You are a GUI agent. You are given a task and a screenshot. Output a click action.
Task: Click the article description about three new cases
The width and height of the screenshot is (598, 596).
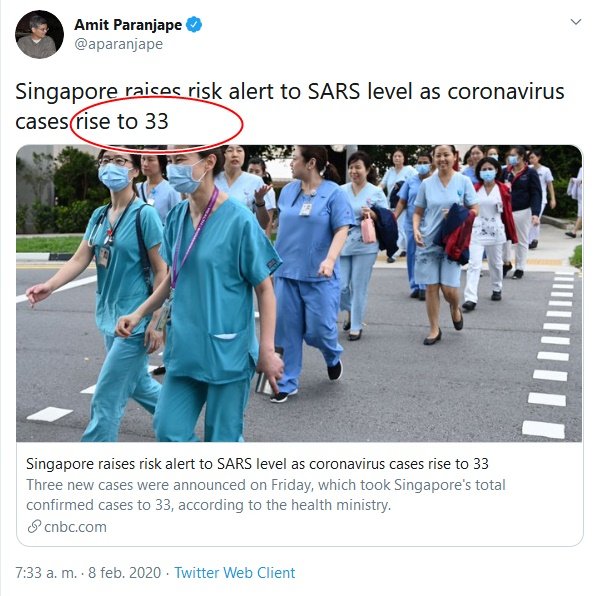tap(266, 495)
